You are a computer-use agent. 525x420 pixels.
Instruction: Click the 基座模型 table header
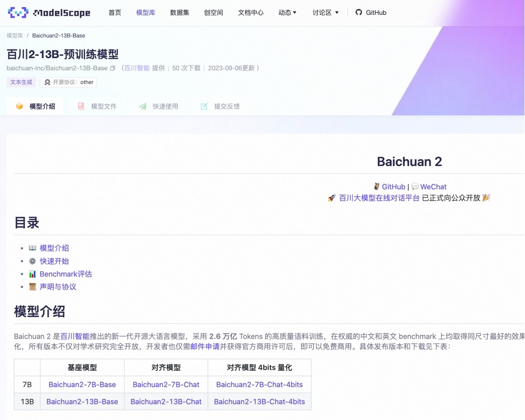82,367
